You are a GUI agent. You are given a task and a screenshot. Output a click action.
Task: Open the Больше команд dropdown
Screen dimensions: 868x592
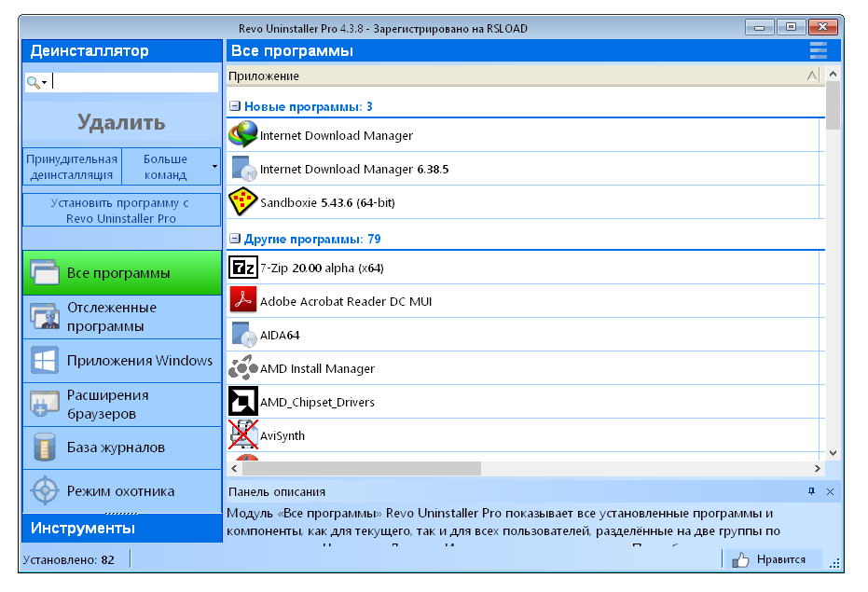tap(214, 165)
